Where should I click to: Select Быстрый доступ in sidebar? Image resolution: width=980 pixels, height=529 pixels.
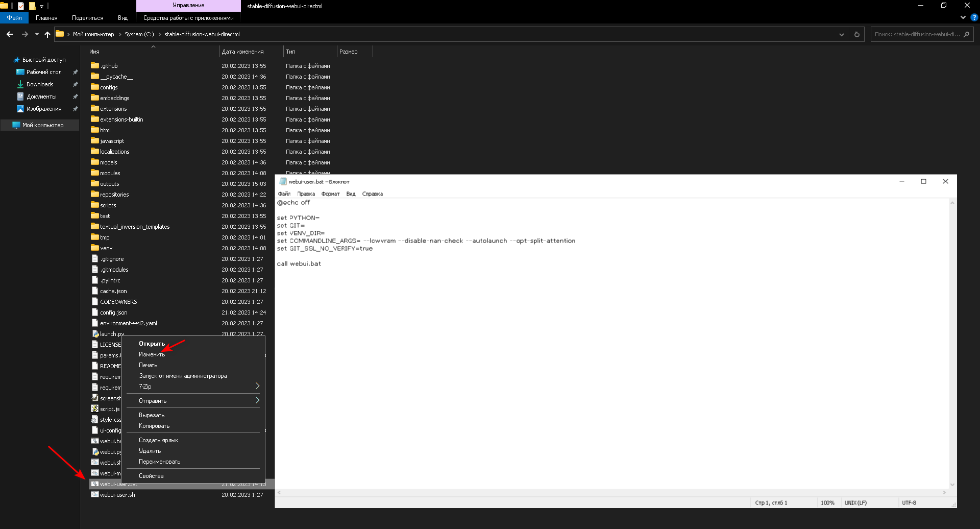[44, 60]
